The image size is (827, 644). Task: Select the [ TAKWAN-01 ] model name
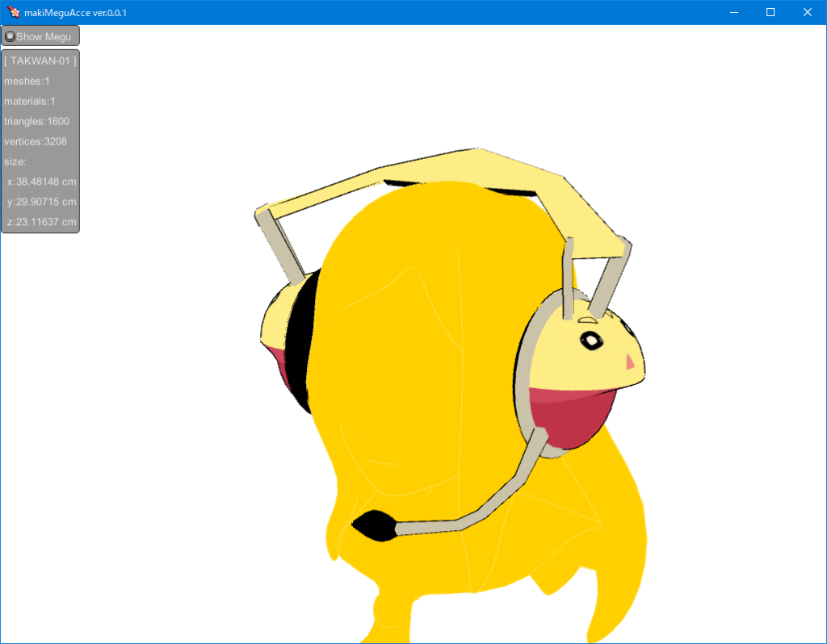click(x=40, y=61)
